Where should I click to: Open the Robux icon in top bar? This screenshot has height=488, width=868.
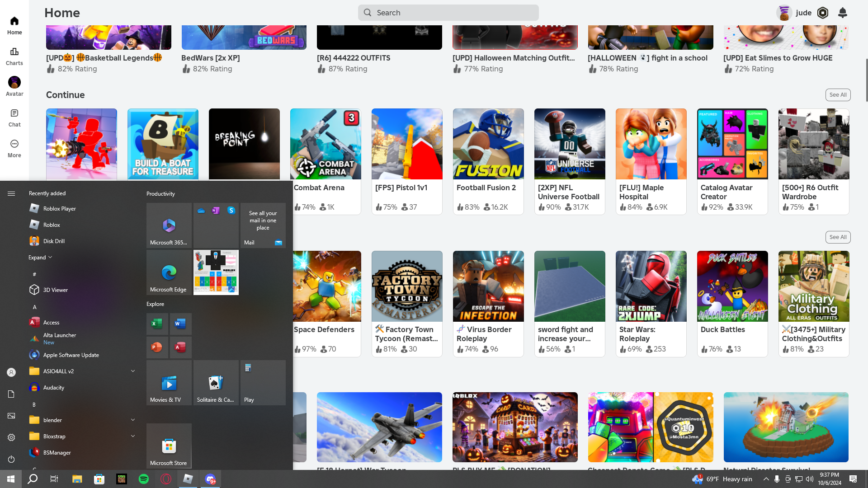pos(822,13)
